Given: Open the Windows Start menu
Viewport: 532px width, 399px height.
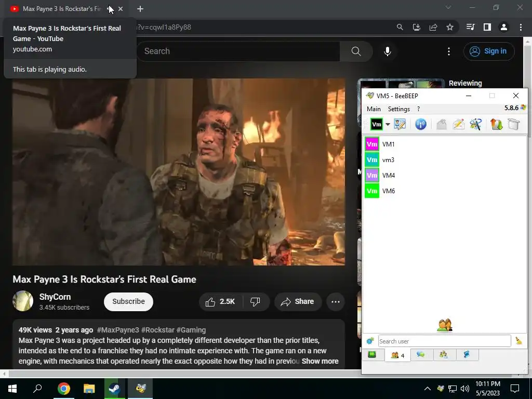Looking at the screenshot, I should [x=12, y=389].
